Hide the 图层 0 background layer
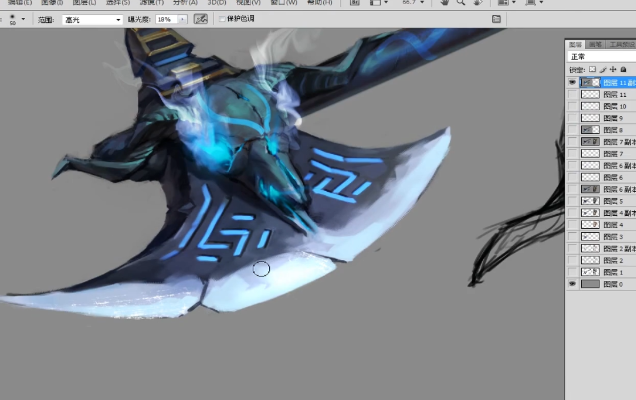The height and width of the screenshot is (400, 636). click(x=572, y=284)
